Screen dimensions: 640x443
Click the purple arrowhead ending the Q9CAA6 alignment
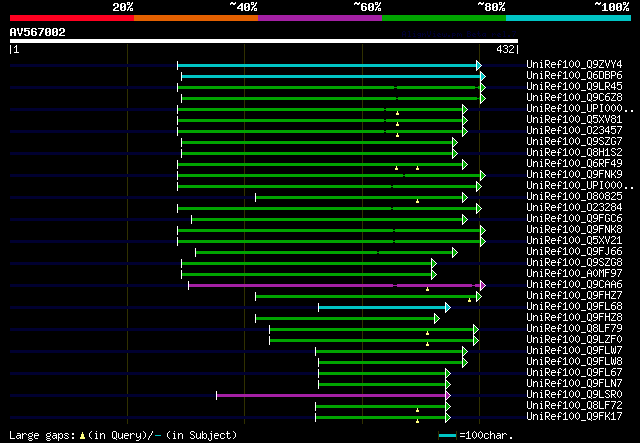pyautogui.click(x=483, y=285)
